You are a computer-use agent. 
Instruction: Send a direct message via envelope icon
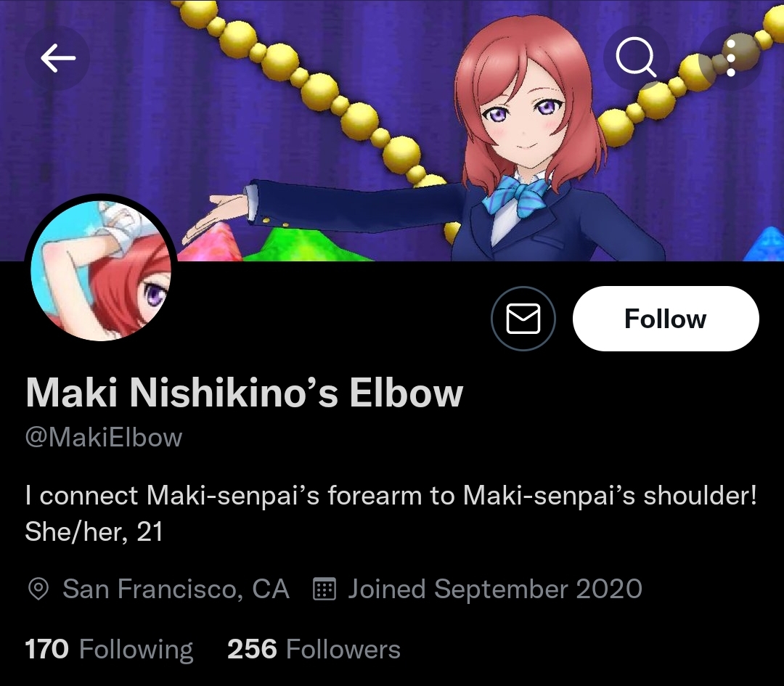(523, 319)
